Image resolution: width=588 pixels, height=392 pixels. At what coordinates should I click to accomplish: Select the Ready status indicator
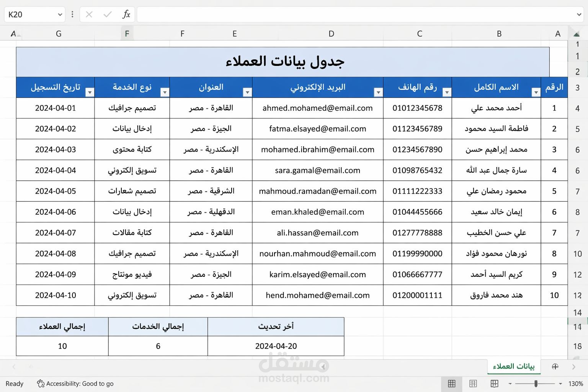(15, 384)
